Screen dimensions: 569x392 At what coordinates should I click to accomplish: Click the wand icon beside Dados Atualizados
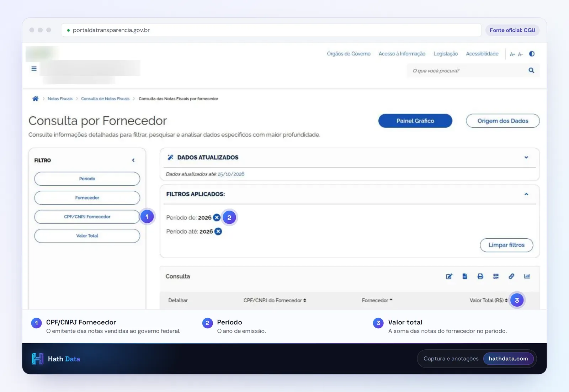click(170, 157)
